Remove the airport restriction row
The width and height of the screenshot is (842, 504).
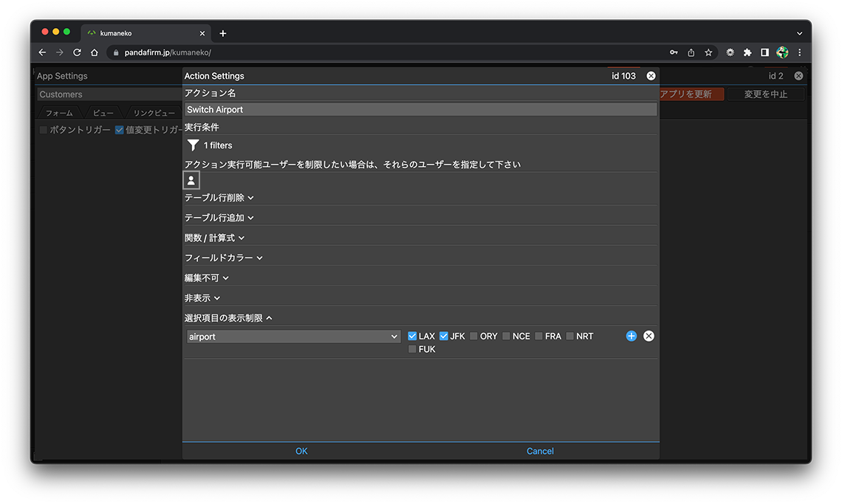[x=648, y=336]
